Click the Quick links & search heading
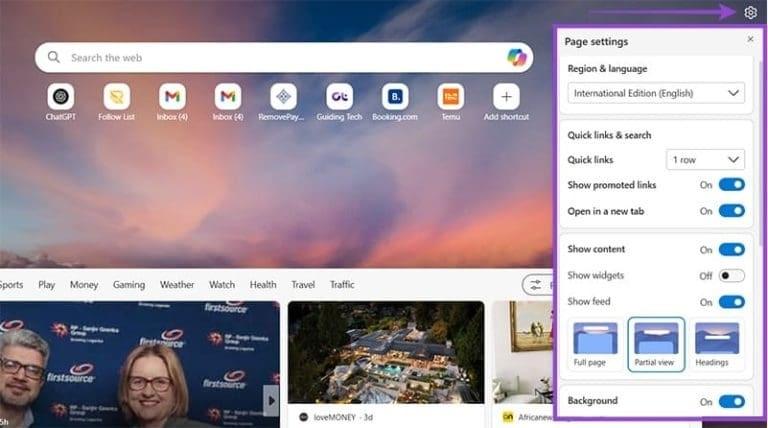Image resolution: width=768 pixels, height=428 pixels. [x=609, y=135]
